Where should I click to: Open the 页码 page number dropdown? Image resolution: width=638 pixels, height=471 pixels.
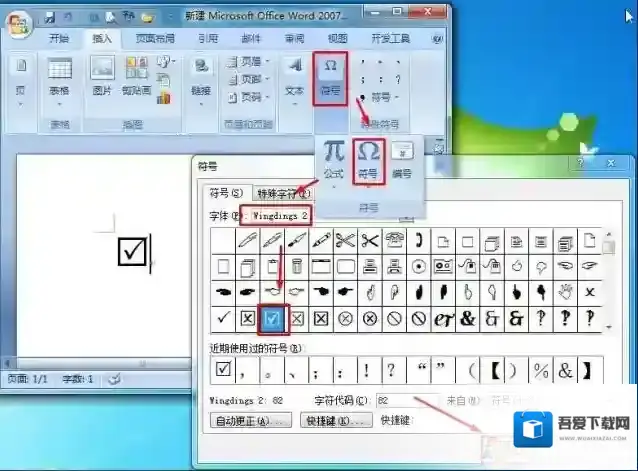249,97
